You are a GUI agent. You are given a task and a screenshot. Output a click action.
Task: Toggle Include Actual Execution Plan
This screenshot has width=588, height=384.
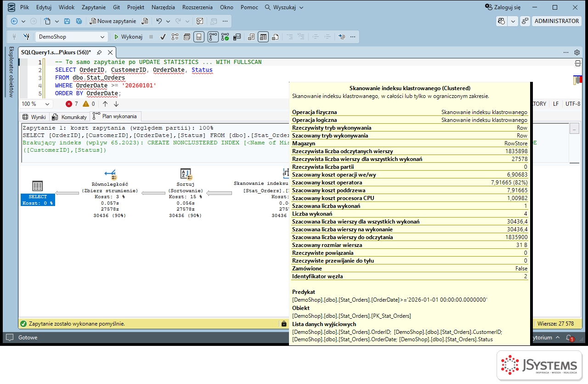pyautogui.click(x=213, y=37)
